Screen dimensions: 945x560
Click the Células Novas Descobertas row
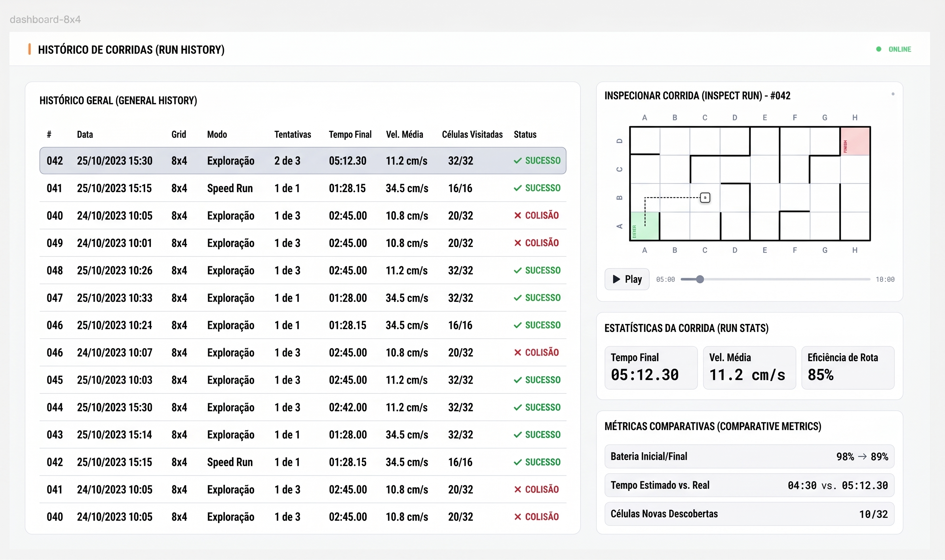point(750,514)
